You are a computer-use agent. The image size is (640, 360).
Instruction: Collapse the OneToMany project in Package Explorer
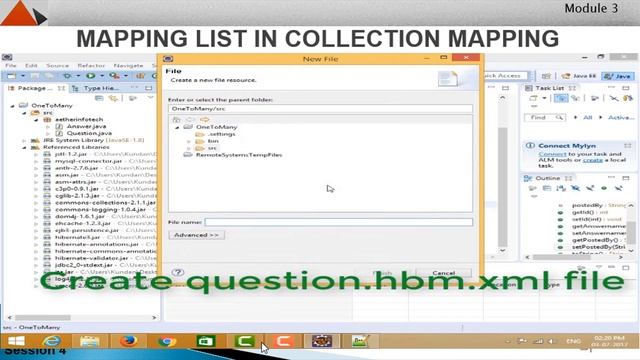[13, 106]
